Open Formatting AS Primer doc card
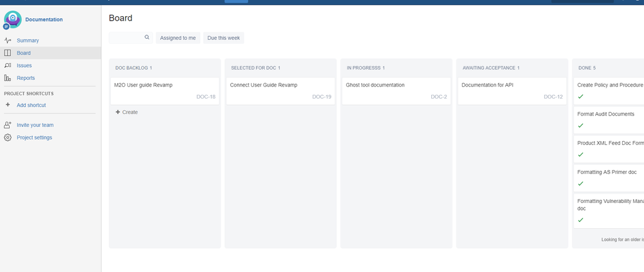 tap(609, 178)
